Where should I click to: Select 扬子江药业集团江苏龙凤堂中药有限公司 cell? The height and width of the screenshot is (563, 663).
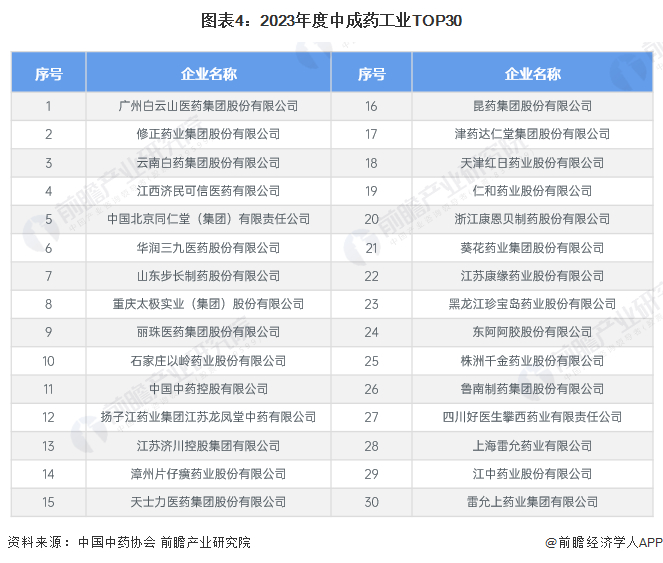pos(208,417)
